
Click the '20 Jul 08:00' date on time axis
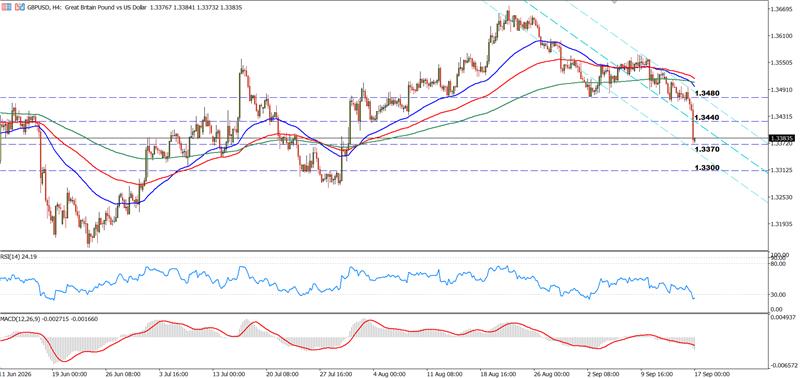click(x=283, y=373)
